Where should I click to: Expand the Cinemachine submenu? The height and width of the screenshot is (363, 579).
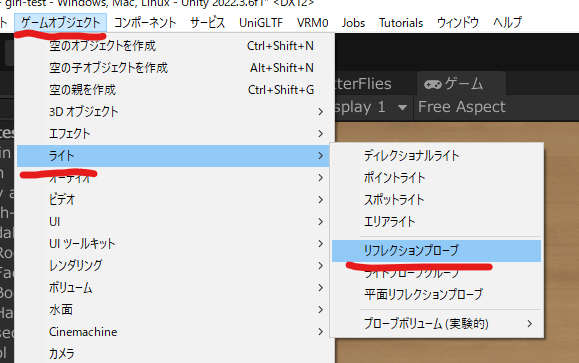(x=173, y=332)
